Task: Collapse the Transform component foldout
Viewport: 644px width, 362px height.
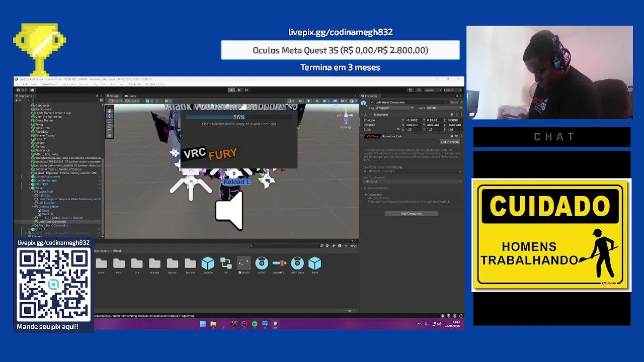Action: [x=362, y=115]
